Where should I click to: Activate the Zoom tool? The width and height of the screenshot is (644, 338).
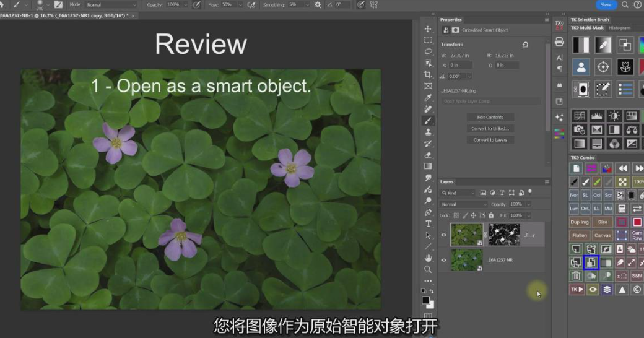[x=428, y=269]
